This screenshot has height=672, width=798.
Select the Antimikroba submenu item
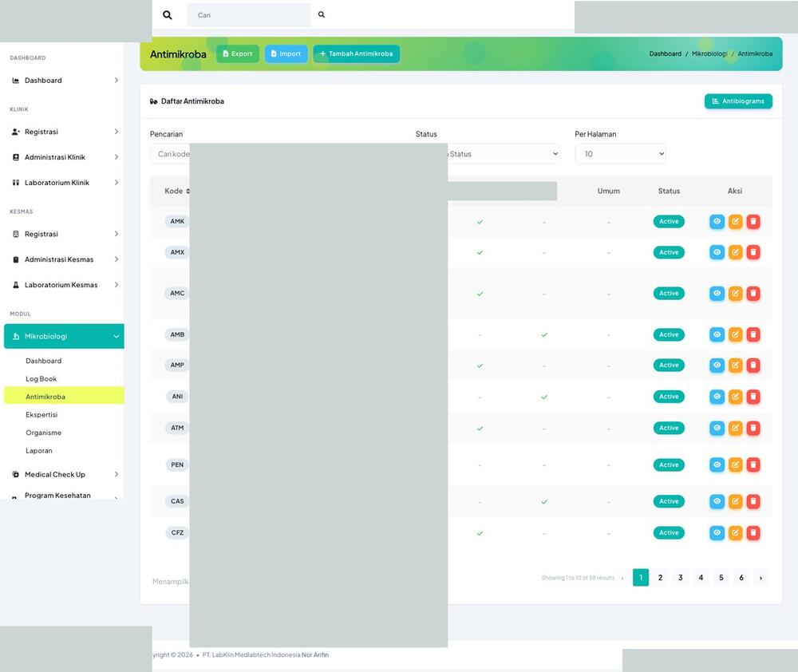tap(64, 397)
